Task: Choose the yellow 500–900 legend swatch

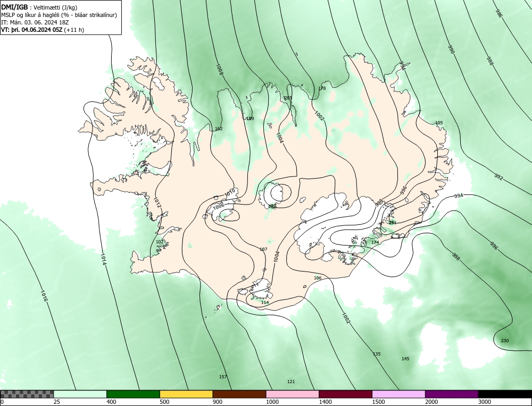Action: tap(186, 394)
